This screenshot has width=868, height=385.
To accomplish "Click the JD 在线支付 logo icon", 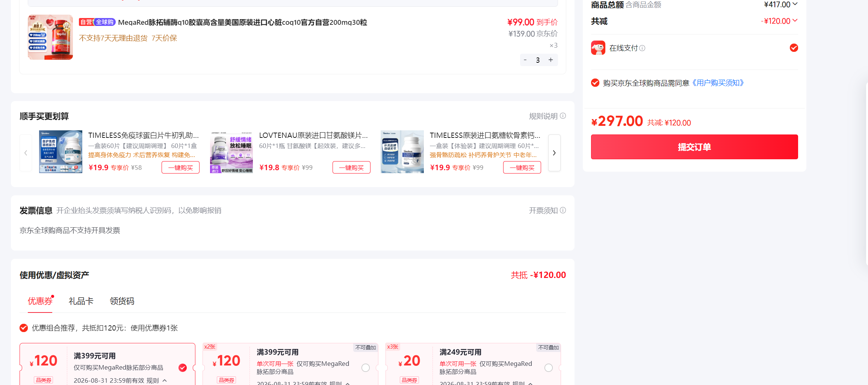I will pos(598,48).
